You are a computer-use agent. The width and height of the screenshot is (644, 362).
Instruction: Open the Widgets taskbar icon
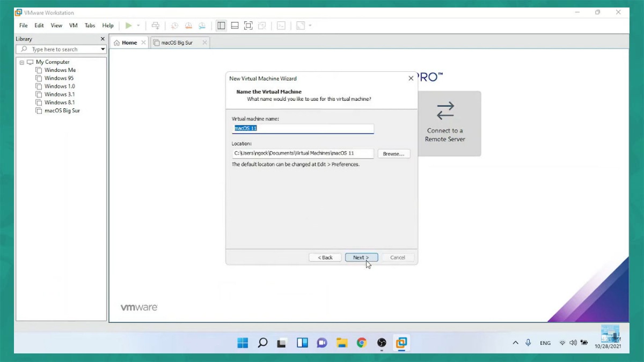tap(302, 343)
